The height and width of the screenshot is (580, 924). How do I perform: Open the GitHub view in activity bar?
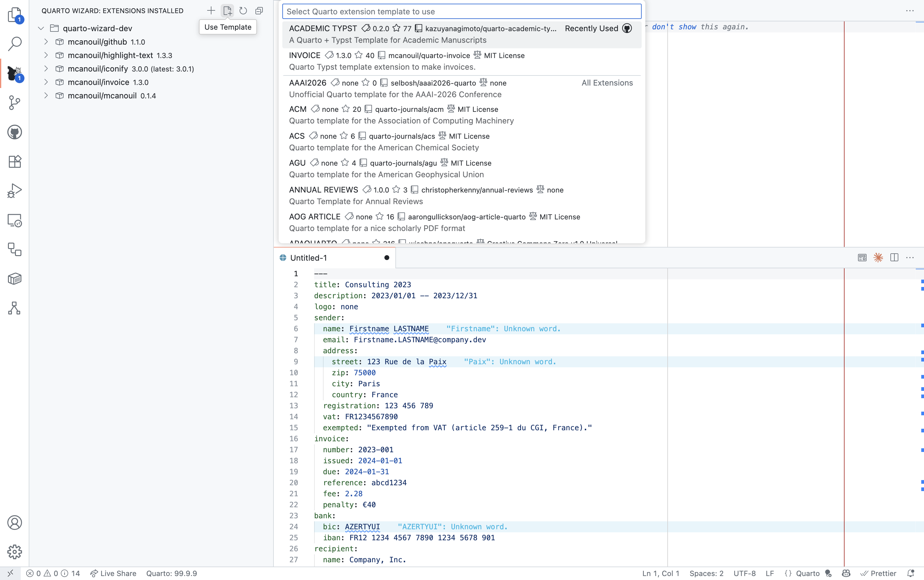15,132
